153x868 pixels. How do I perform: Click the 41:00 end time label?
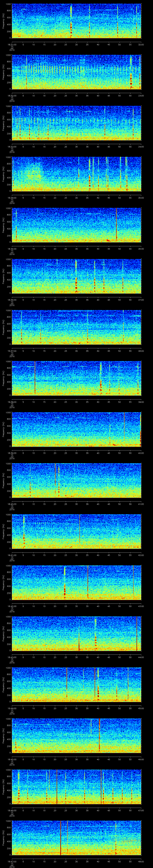(x=141, y=504)
